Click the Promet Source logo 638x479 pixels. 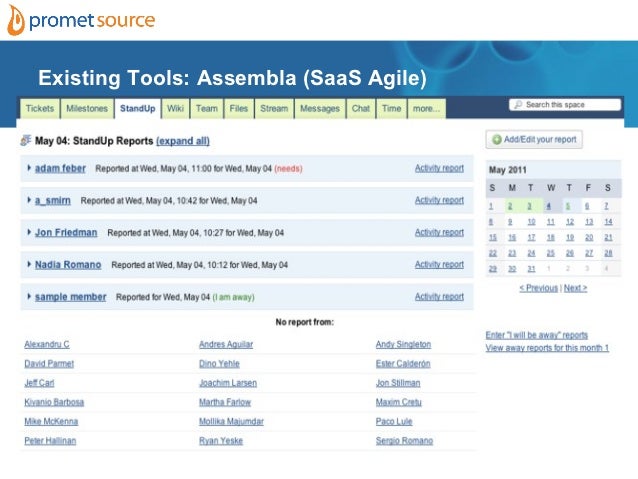click(81, 20)
